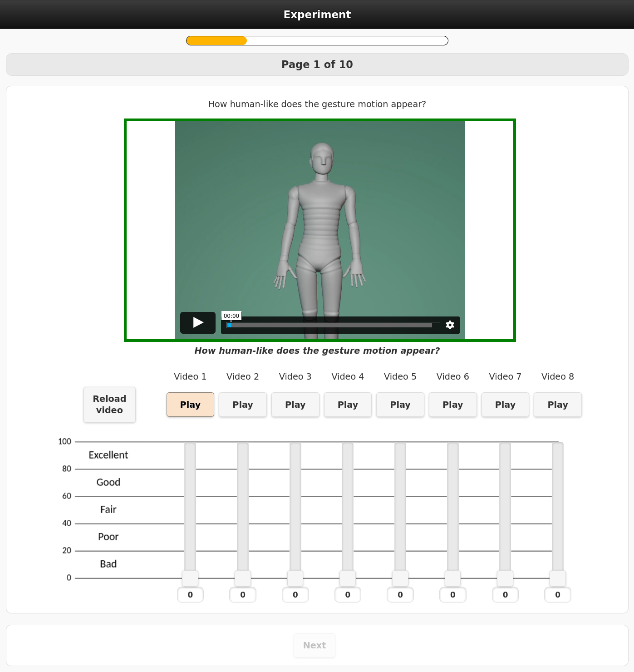Play Video 8
The height and width of the screenshot is (672, 634).
coord(557,405)
